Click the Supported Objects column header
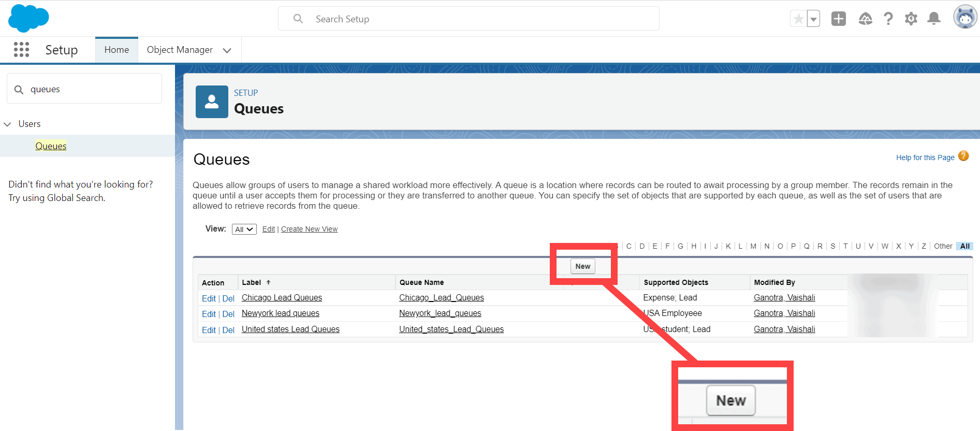980x431 pixels. point(676,282)
